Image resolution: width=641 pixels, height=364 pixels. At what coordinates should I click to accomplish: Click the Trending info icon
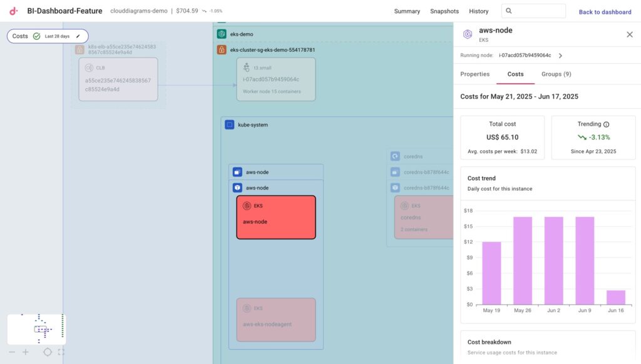[x=606, y=124]
